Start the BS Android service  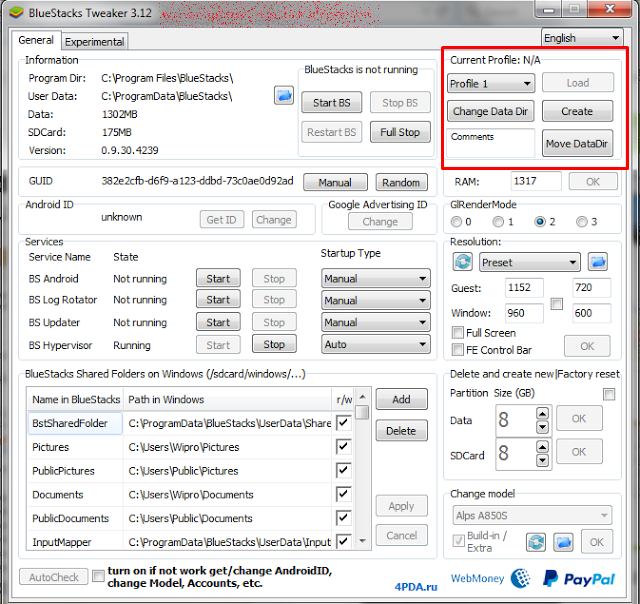click(218, 278)
